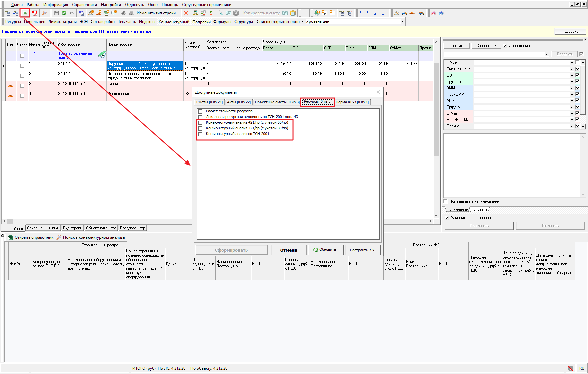Open the Справочники menu
Viewport: 588px width, 374px height.
pyautogui.click(x=84, y=5)
